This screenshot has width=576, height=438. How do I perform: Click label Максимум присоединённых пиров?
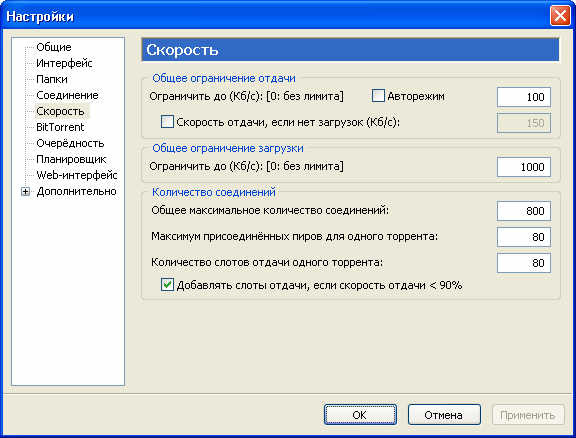click(x=295, y=236)
